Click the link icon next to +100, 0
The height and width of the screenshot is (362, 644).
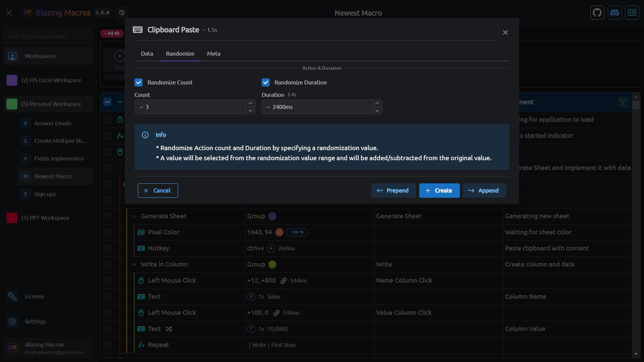[276, 313]
